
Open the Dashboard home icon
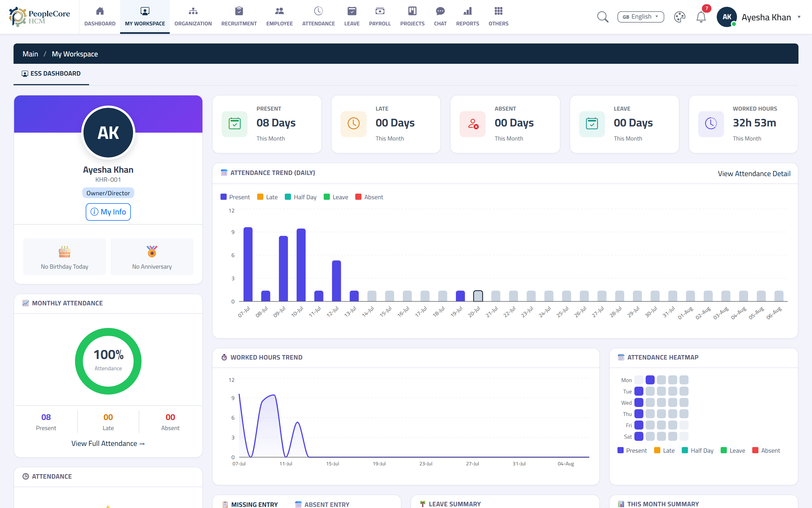point(100,11)
